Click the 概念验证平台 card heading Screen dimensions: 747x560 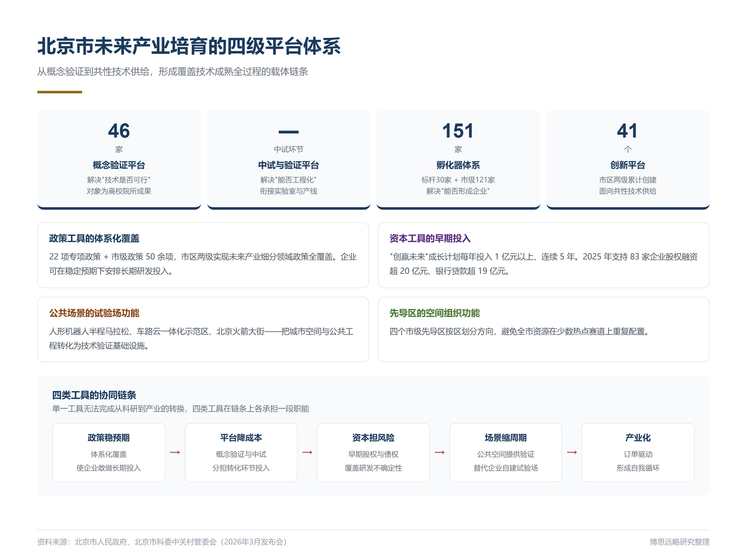point(119,165)
